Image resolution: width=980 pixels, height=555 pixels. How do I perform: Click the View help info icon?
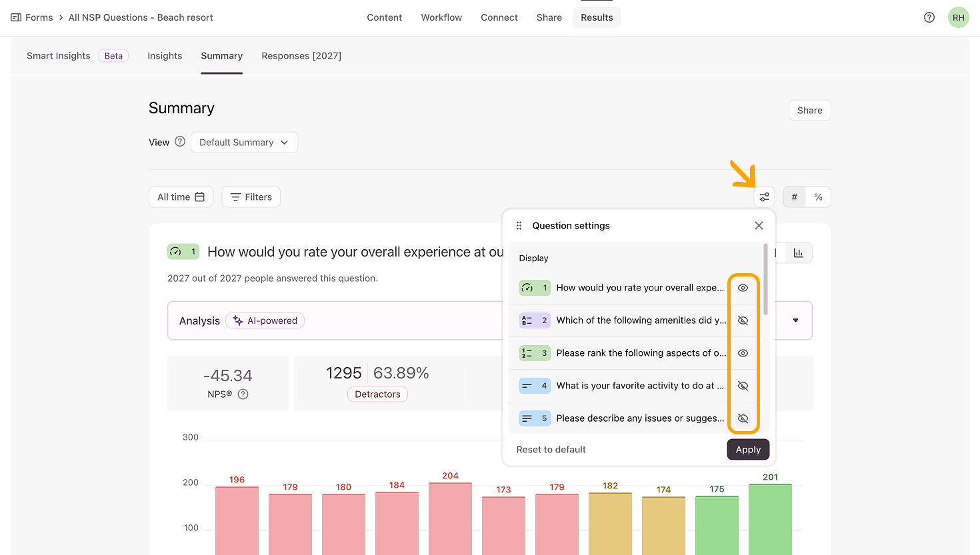180,142
